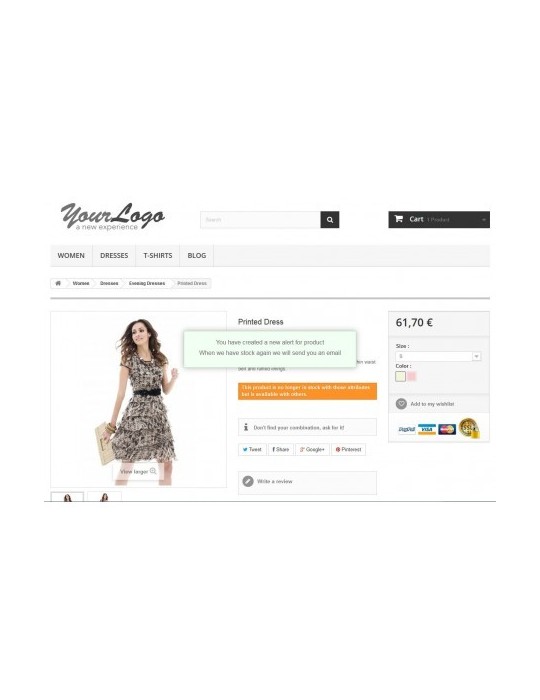Zoom product with View larger magnifier
Screen dimensions: 540x700
[x=153, y=471]
